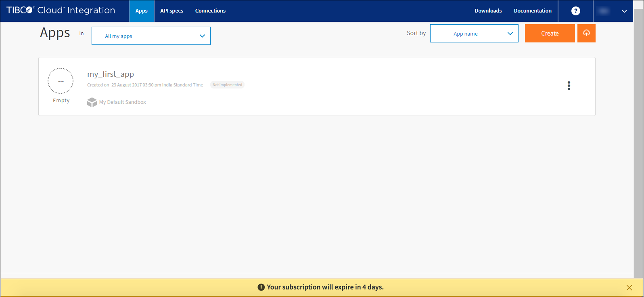Switch to the Apps tab
This screenshot has width=644, height=297.
click(x=141, y=11)
